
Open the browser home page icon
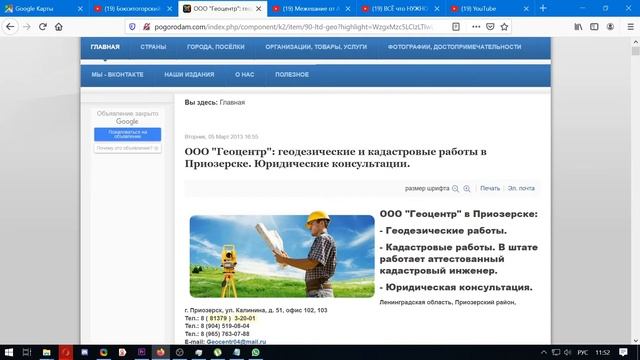59,27
